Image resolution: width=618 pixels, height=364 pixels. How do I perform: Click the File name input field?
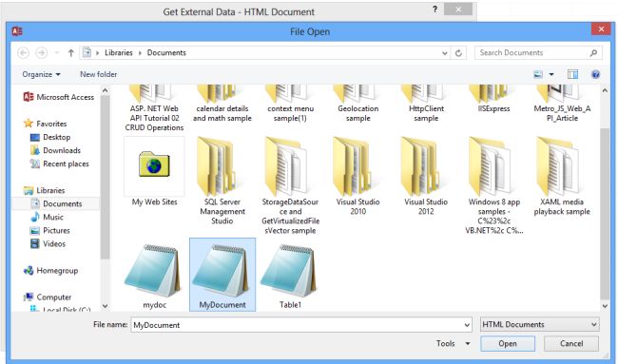point(297,325)
